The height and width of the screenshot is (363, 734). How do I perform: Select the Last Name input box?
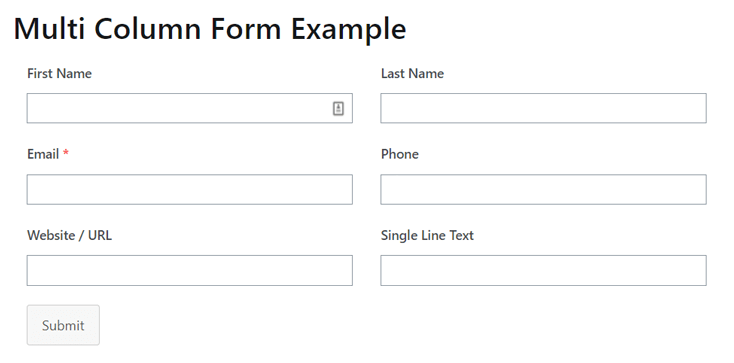[x=543, y=108]
